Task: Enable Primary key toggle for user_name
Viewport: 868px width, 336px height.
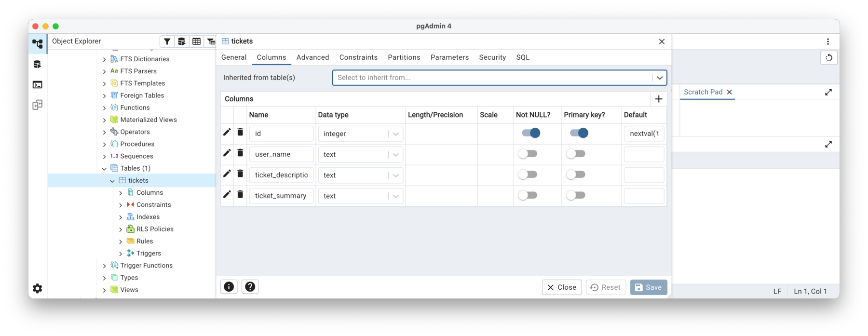Action: pos(576,154)
